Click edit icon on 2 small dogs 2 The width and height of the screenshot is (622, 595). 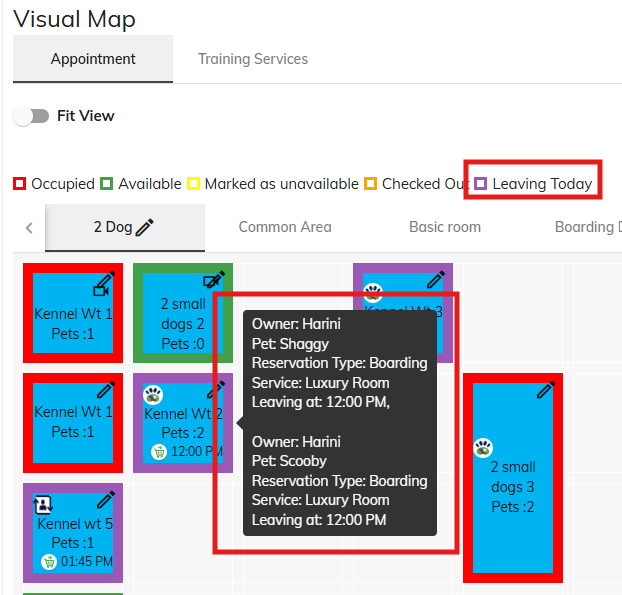click(214, 281)
